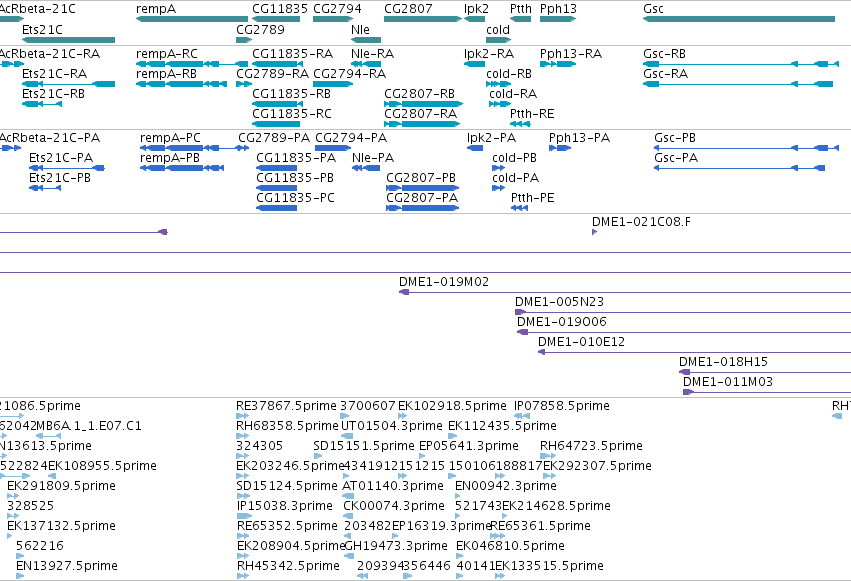The width and height of the screenshot is (851, 581).
Task: Click the IP07858.5prime label
Action: (562, 406)
